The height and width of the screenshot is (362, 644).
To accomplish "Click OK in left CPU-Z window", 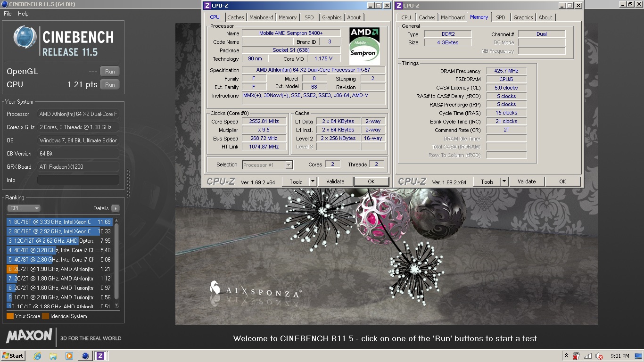I will coord(371,181).
